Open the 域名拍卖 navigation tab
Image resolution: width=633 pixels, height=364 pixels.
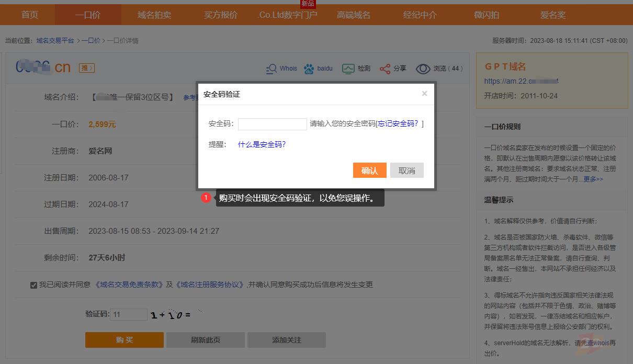tap(154, 15)
